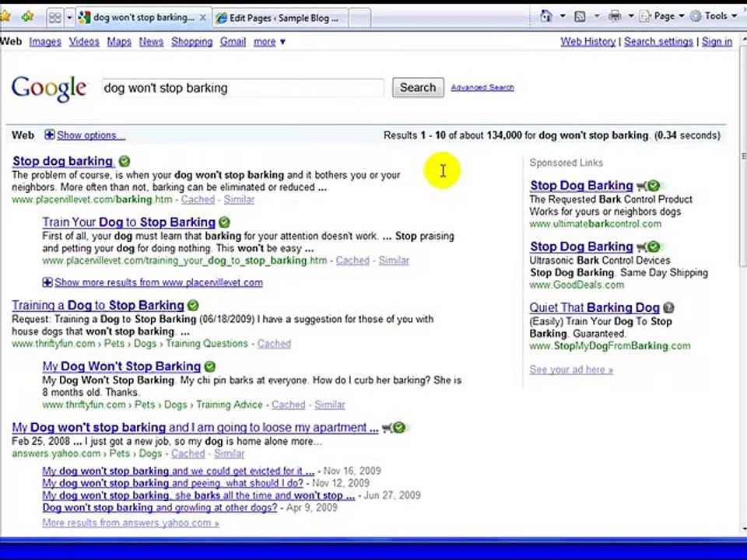Screen dimensions: 747x560
Task: Click the Show options link
Action: tap(91, 135)
